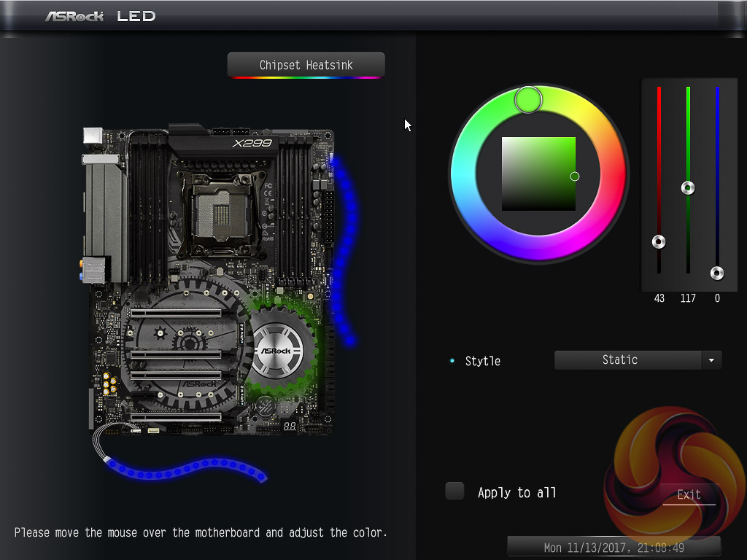
Task: Click the Chipset Heatsink label button
Action: 306,65
